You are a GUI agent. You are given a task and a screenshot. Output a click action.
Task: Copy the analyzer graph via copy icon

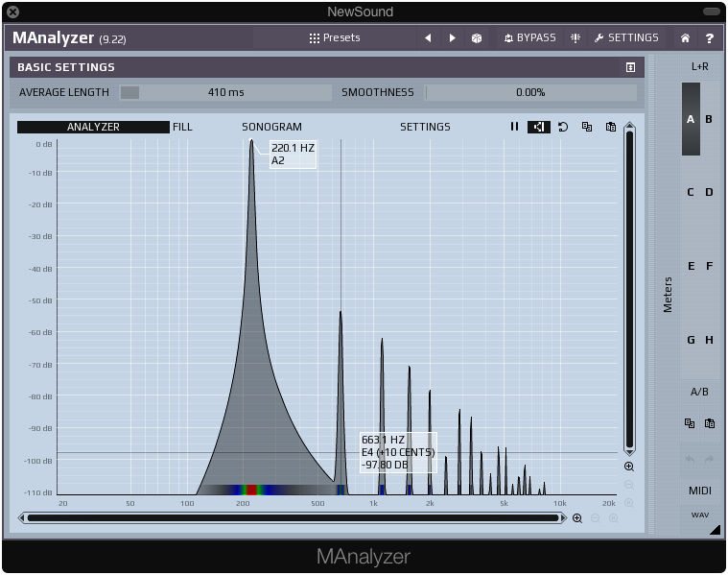click(587, 127)
